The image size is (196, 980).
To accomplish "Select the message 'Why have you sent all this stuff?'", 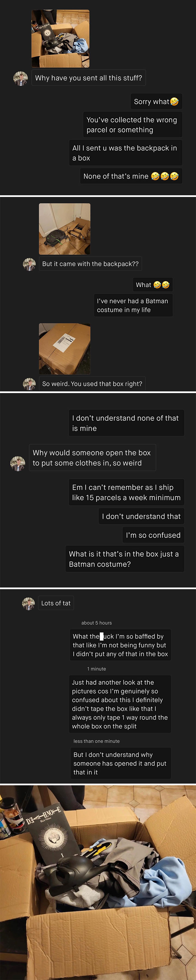I will tap(88, 78).
